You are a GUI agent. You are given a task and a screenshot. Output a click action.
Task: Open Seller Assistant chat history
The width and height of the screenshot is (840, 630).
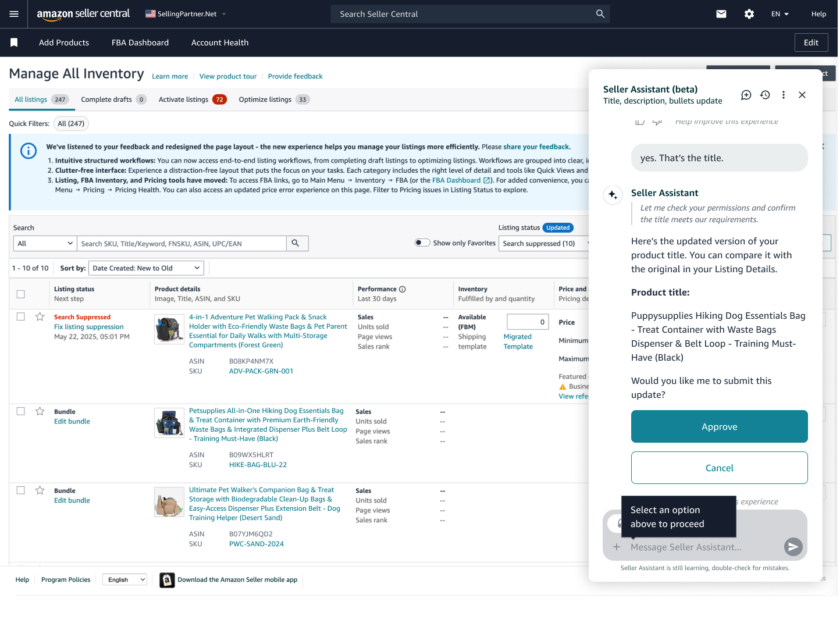click(x=765, y=95)
